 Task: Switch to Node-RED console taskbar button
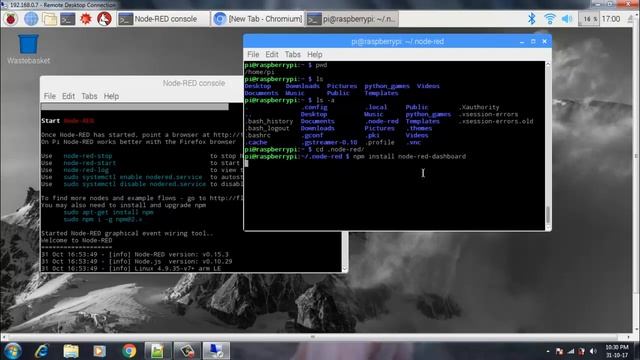[x=163, y=19]
